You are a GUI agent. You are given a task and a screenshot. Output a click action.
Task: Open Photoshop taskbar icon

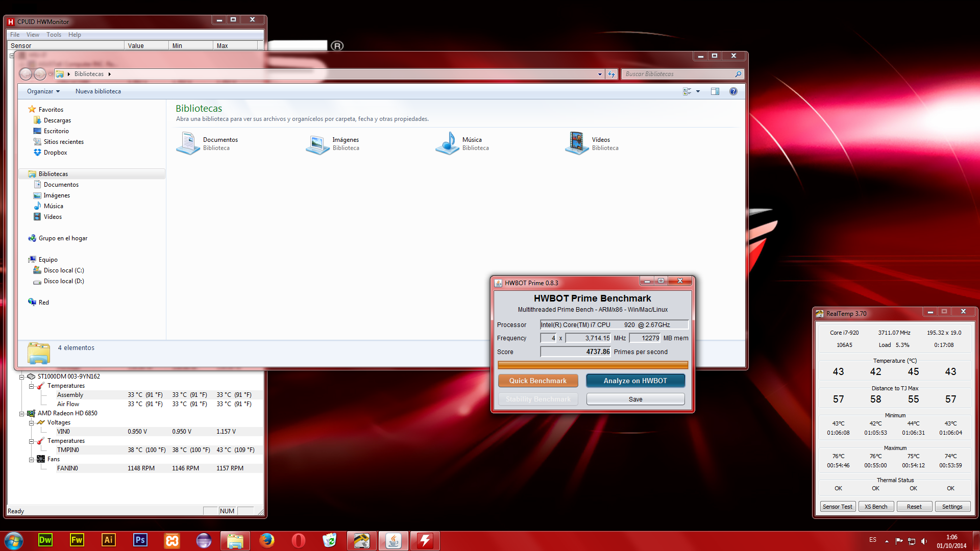[x=140, y=540]
